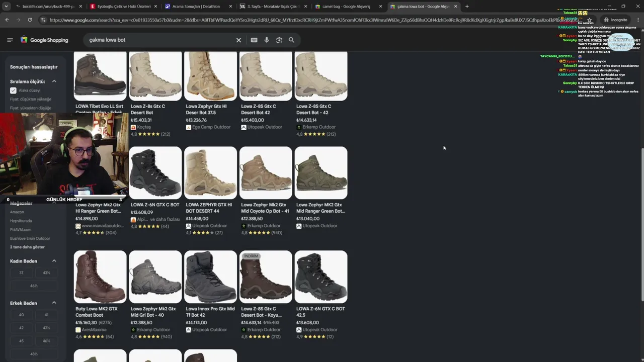Image resolution: width=644 pixels, height=362 pixels.
Task: Search by image with Google Lens
Action: 279,40
